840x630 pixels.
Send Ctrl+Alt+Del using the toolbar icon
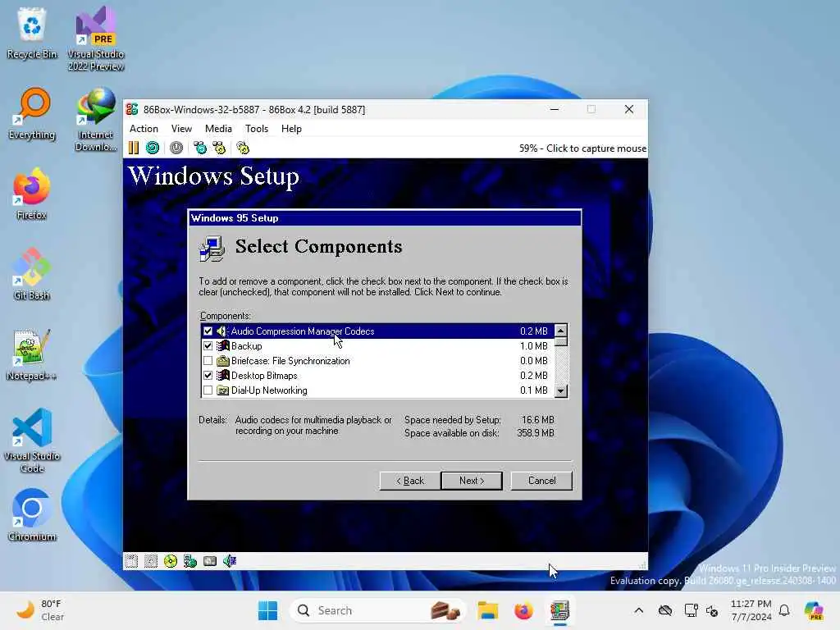pyautogui.click(x=200, y=148)
